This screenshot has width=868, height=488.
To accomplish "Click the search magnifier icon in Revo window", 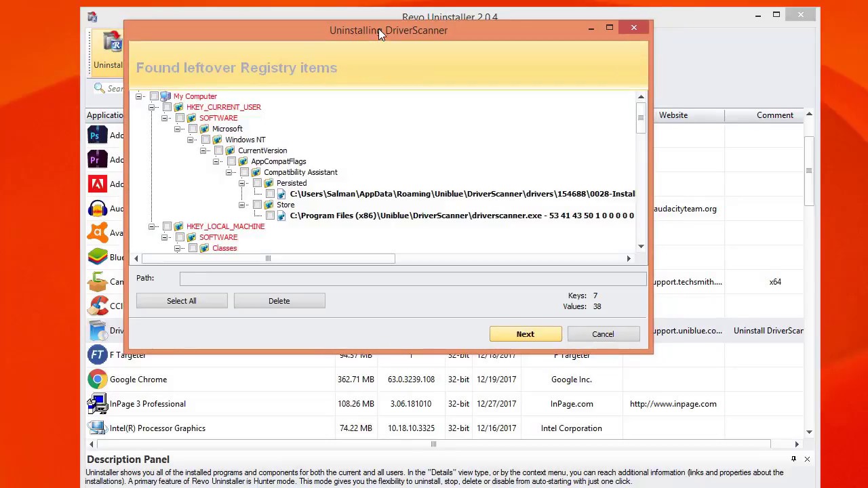I will point(100,88).
